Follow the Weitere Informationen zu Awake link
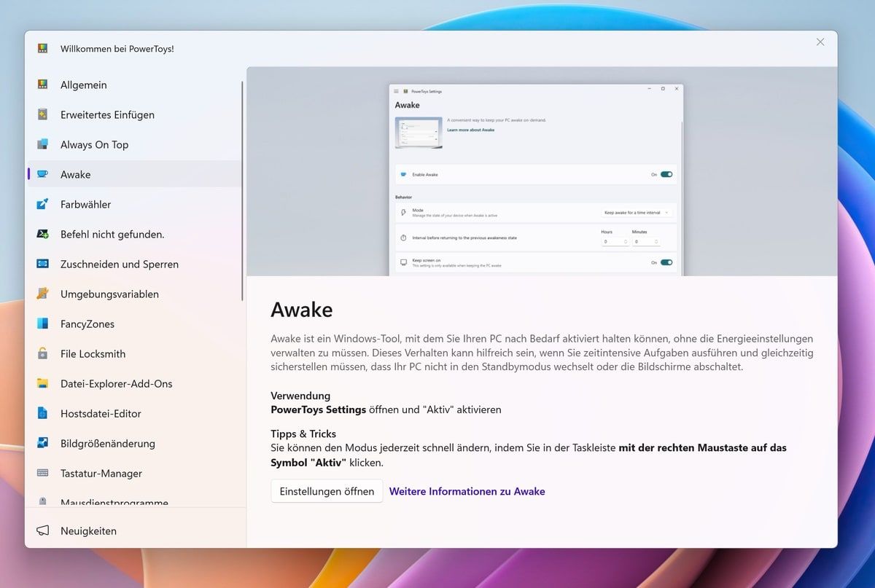 (x=467, y=491)
